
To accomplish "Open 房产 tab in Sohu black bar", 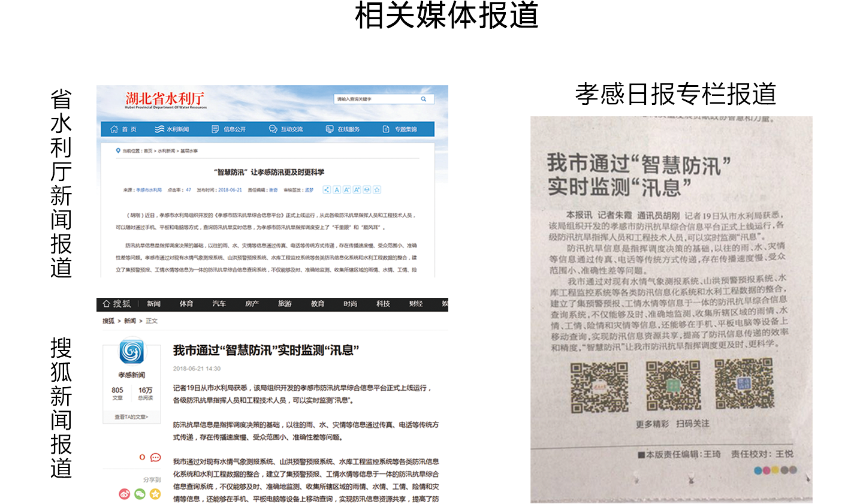I will pos(252,304).
